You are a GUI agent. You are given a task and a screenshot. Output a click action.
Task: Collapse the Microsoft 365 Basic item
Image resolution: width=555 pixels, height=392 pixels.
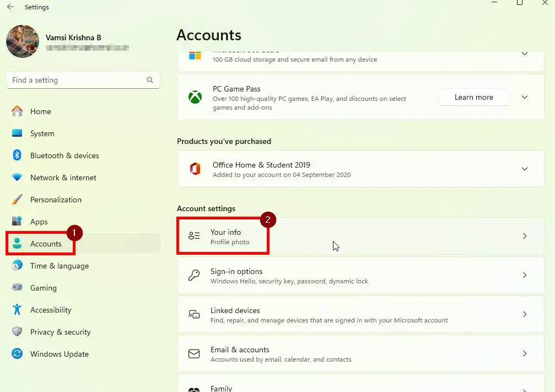(x=524, y=53)
